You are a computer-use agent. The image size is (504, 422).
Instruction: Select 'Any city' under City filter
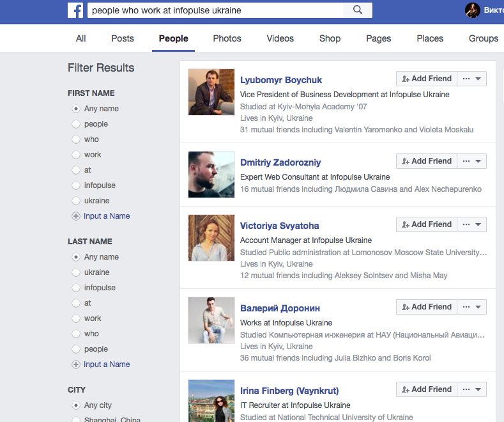pos(76,405)
